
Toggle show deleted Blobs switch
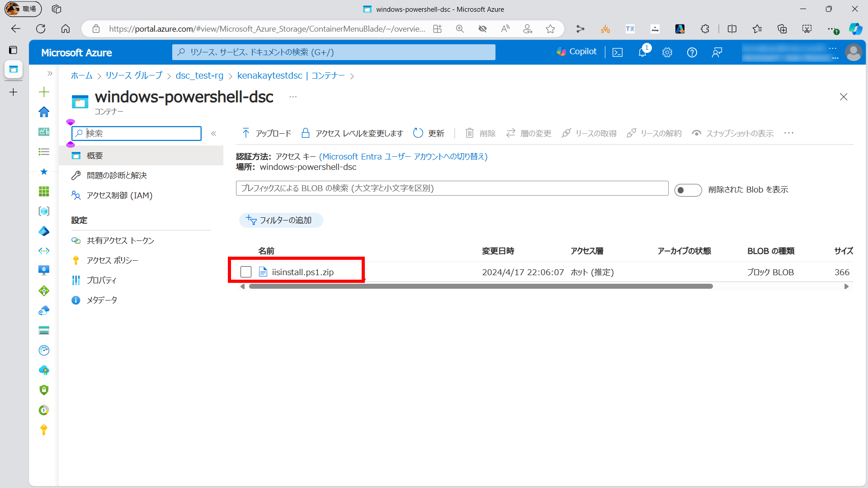688,190
